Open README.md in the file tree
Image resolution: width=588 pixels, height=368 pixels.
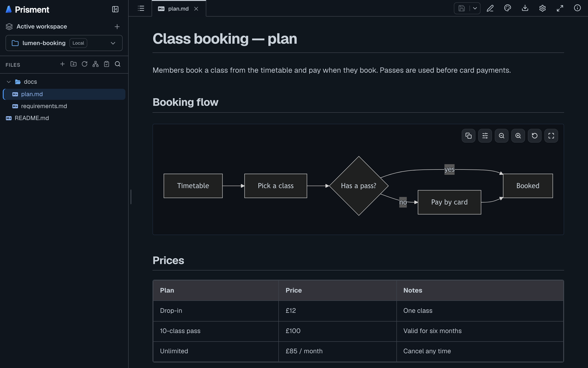click(64, 118)
